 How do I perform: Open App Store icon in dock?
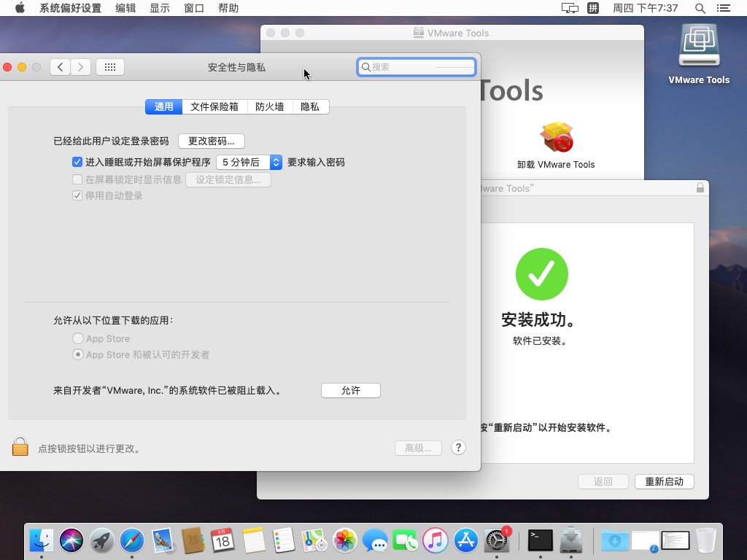coord(466,540)
